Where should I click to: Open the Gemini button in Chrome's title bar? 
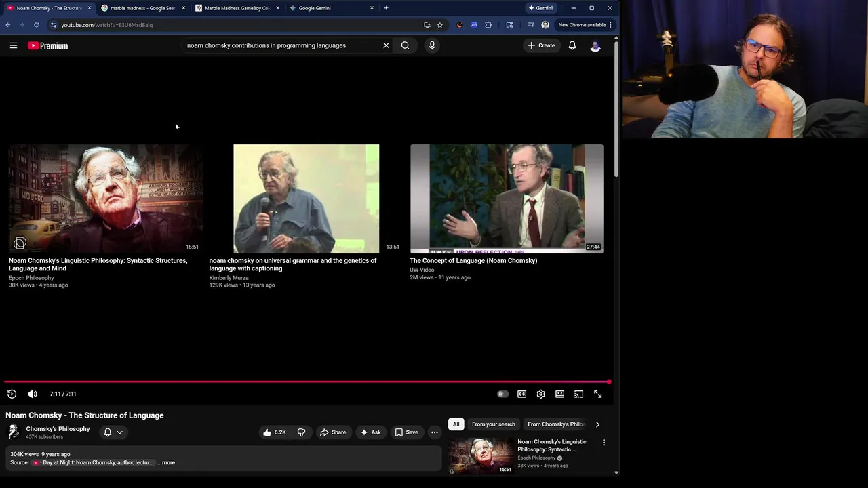pyautogui.click(x=540, y=8)
